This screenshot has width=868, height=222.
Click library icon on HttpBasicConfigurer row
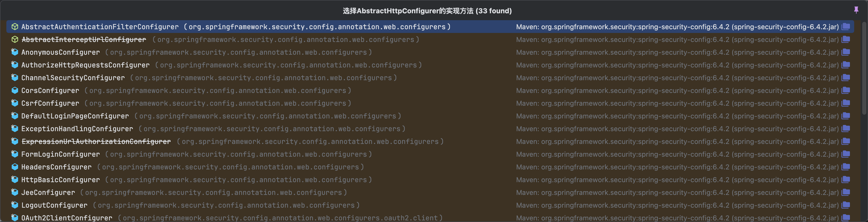tap(846, 180)
